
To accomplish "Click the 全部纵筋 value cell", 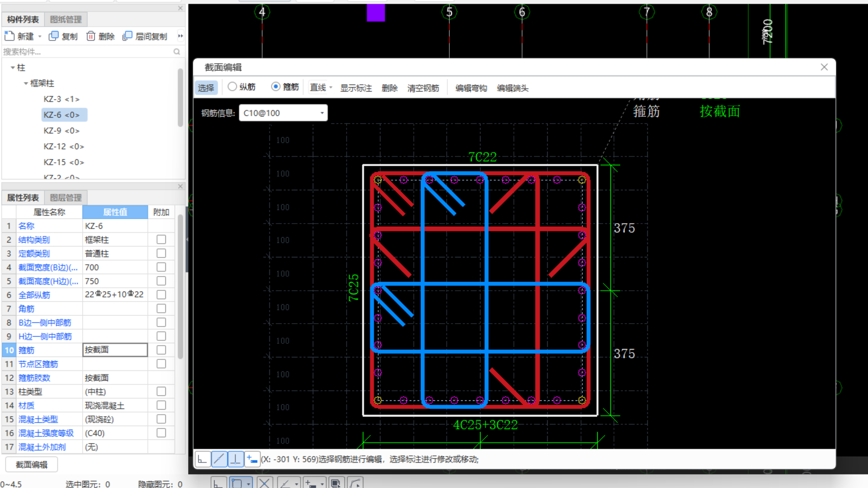I will pos(115,295).
